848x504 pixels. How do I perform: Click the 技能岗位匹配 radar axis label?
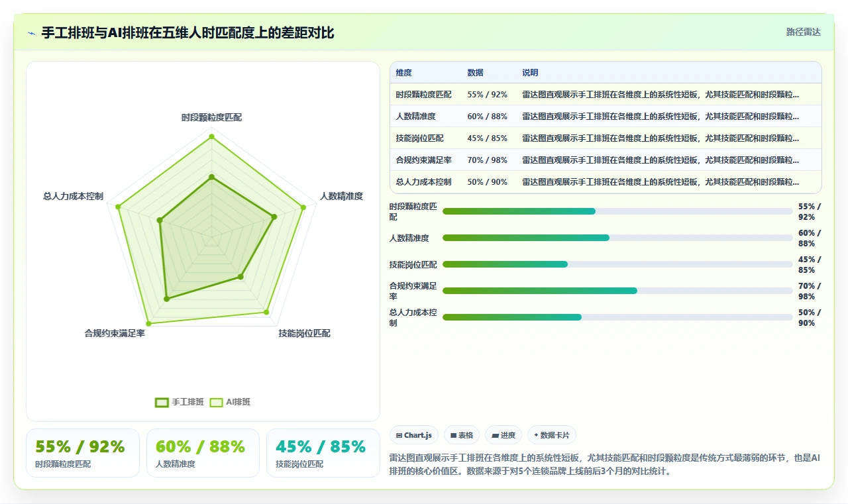pos(304,334)
